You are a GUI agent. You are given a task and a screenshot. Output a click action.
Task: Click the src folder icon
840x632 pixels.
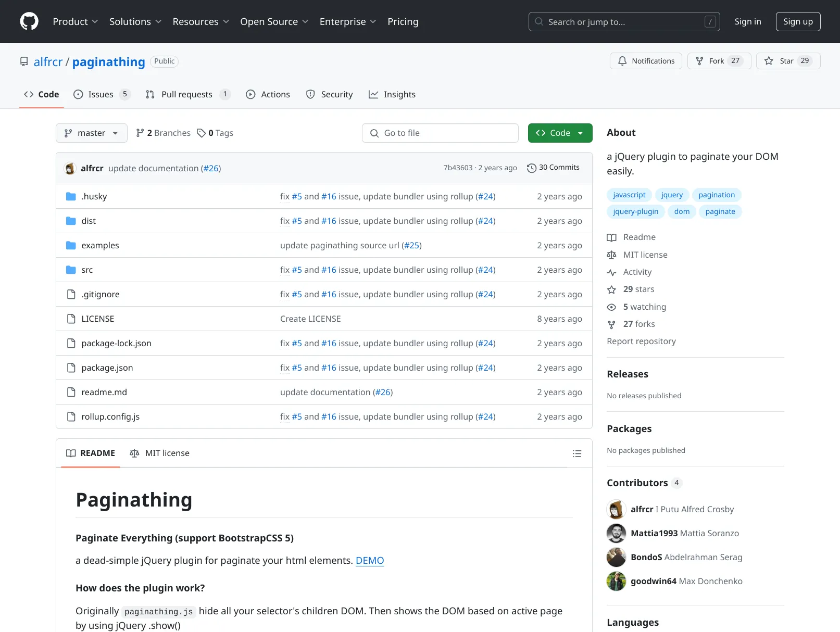pyautogui.click(x=71, y=270)
